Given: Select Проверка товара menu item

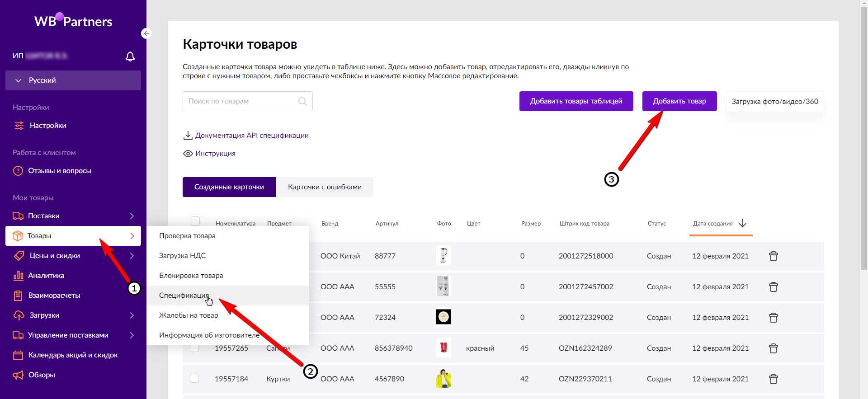Looking at the screenshot, I should click(228, 236).
